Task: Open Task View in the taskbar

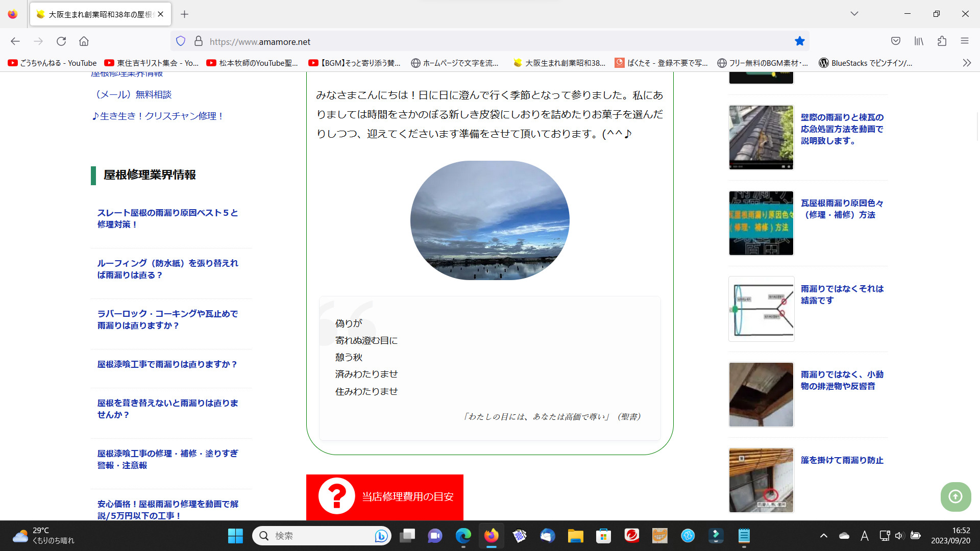Action: [407, 536]
